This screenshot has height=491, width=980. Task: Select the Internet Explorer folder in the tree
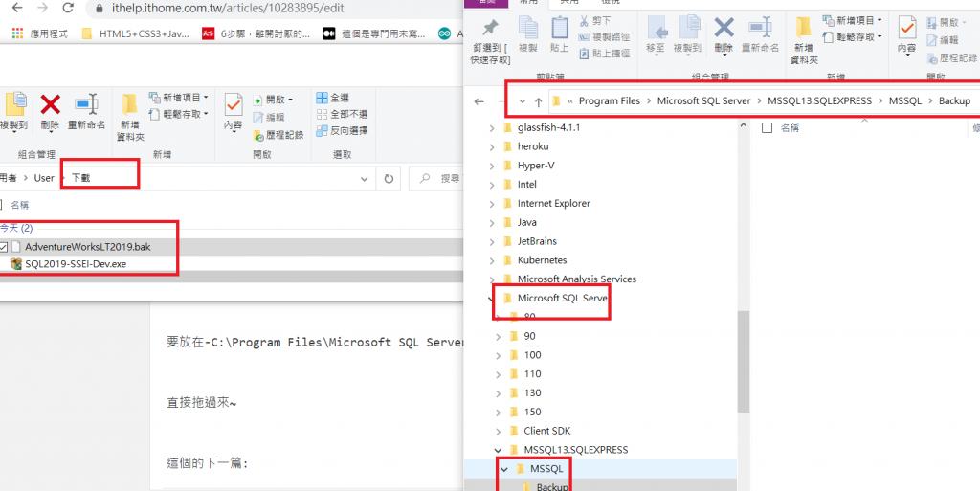[554, 203]
